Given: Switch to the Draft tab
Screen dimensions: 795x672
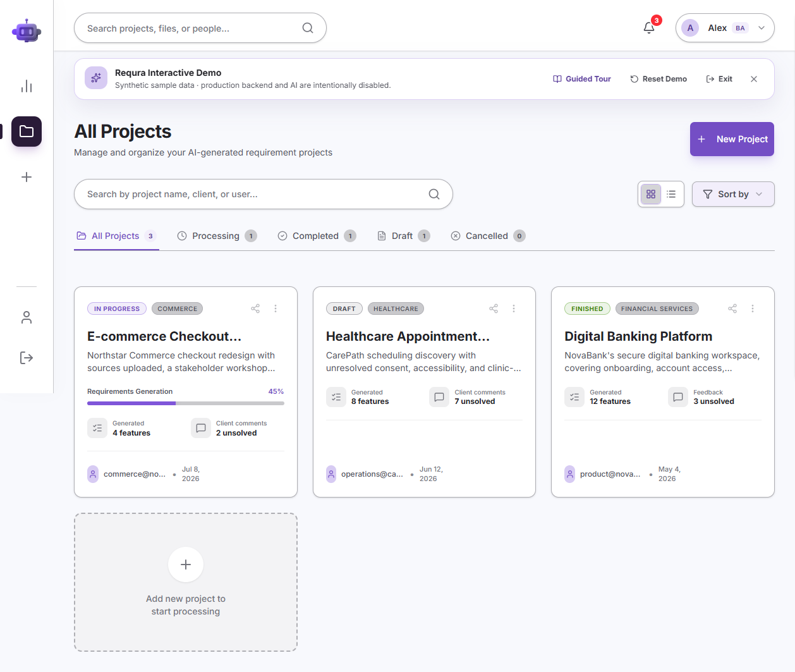Looking at the screenshot, I should coord(403,236).
